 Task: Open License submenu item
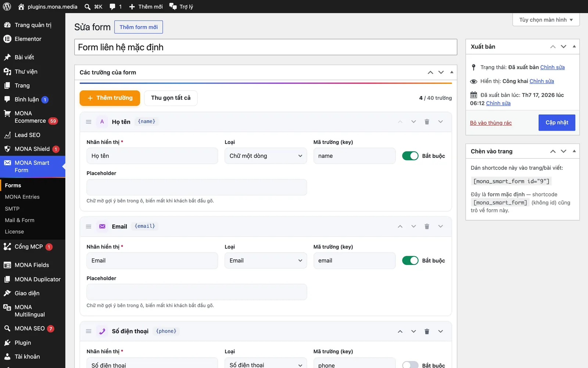pos(14,232)
